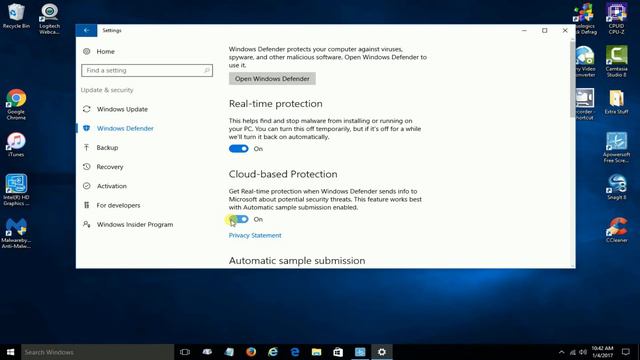The width and height of the screenshot is (640, 360).
Task: Click the Settings window vertical scrollbar thumb
Action: pos(573,78)
